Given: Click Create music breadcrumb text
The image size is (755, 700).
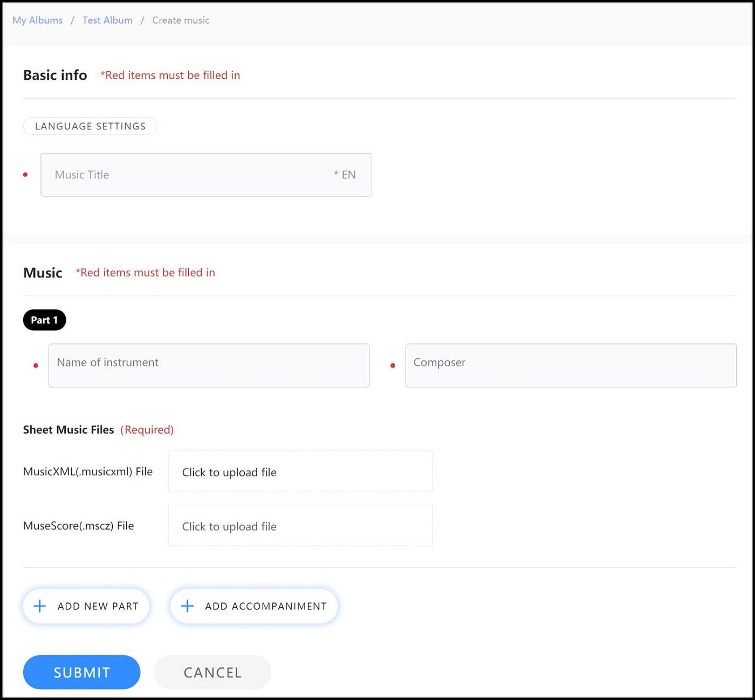Looking at the screenshot, I should coord(181,20).
